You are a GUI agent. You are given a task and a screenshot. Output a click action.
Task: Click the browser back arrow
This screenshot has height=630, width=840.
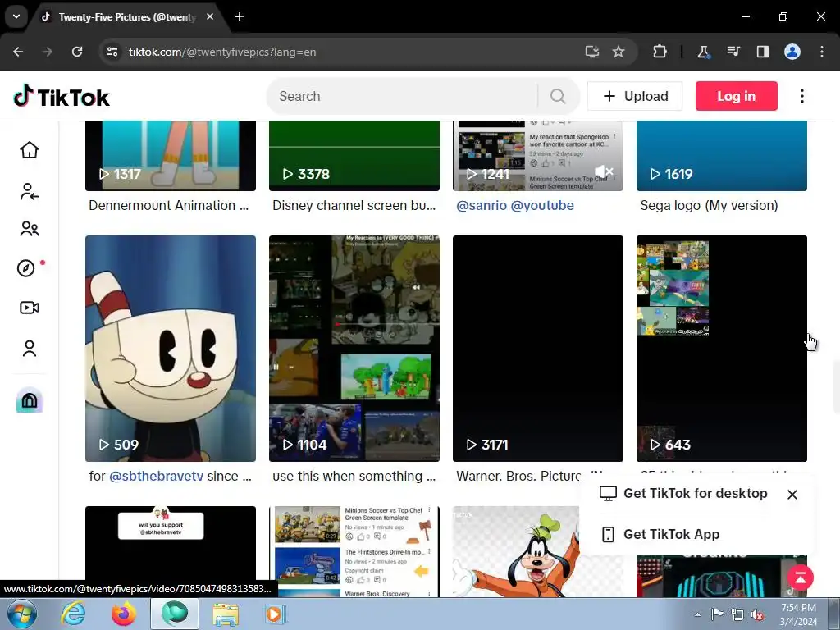(x=18, y=52)
